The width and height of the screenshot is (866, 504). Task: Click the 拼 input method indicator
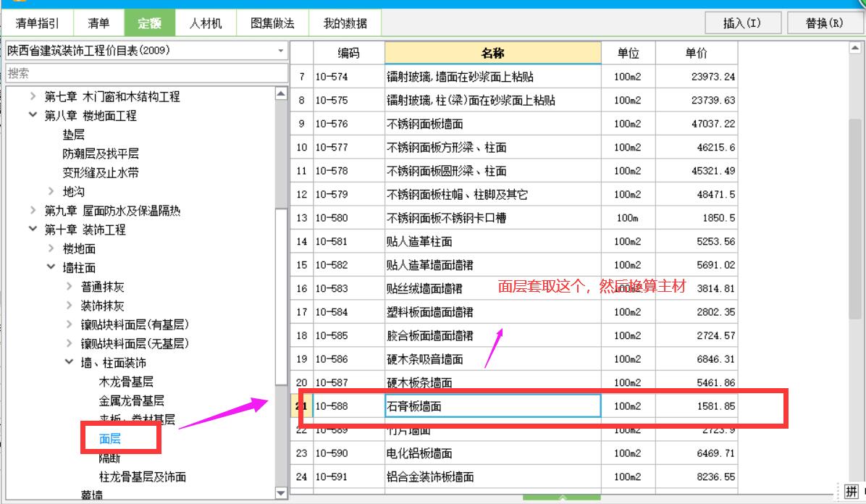(x=851, y=491)
